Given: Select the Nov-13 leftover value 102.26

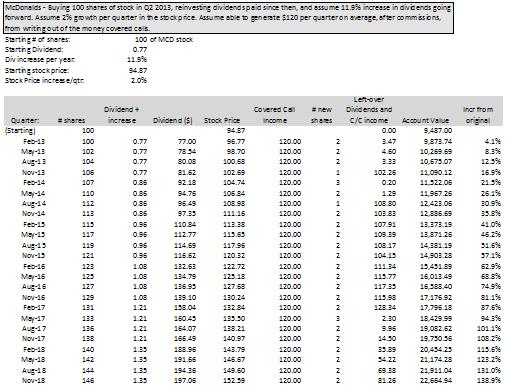Looking at the screenshot, I should 385,172.
